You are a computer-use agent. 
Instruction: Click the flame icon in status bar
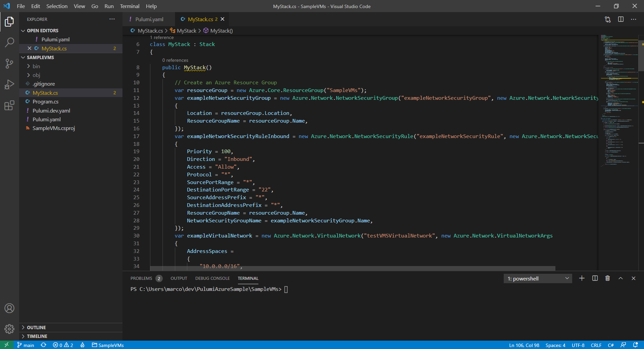pos(83,345)
